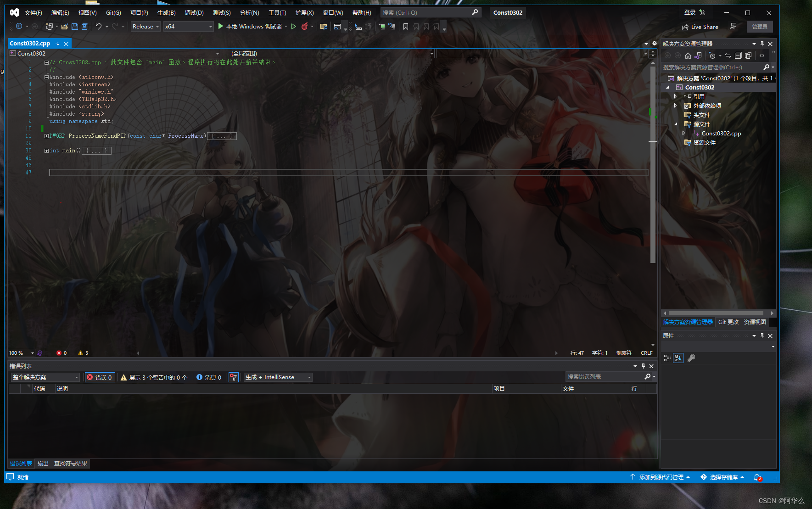Click the New Project toolbar icon
Screen dimensions: 812x509
tap(49, 27)
